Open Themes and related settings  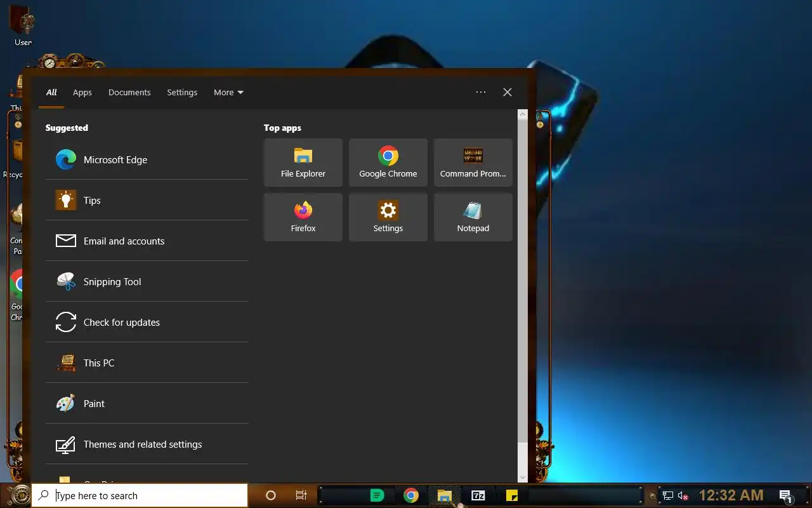click(x=147, y=444)
